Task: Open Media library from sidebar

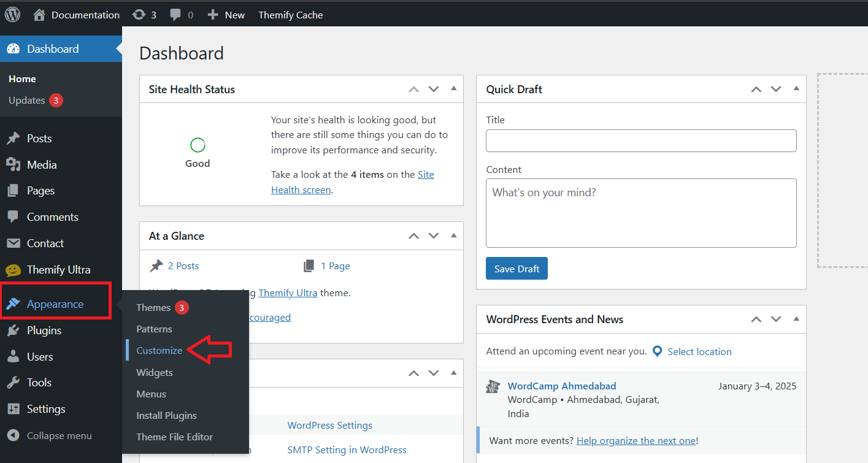Action: pyautogui.click(x=42, y=165)
